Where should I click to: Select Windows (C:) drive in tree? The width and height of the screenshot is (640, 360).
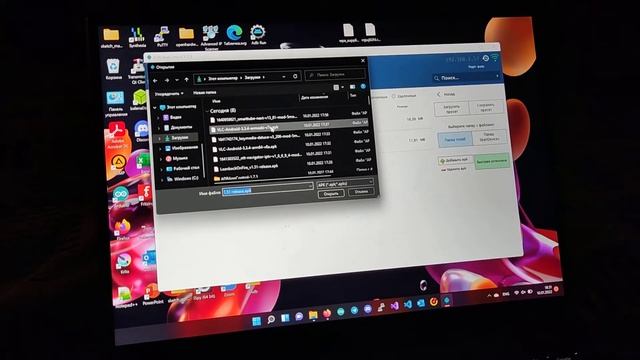(x=182, y=179)
